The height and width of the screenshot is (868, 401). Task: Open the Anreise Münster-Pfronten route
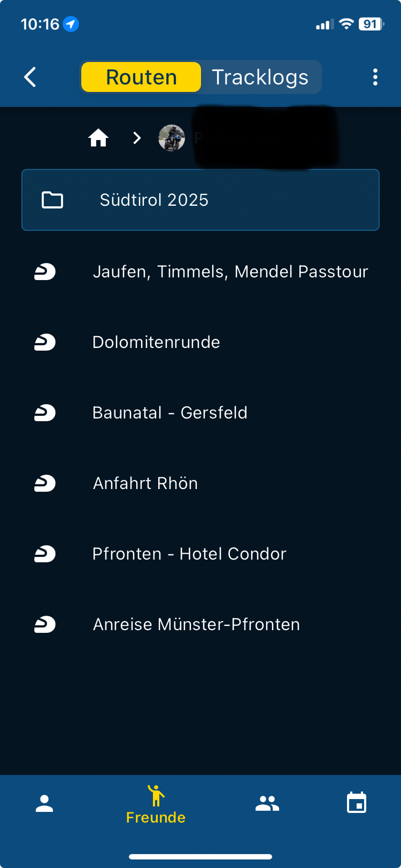tap(196, 624)
